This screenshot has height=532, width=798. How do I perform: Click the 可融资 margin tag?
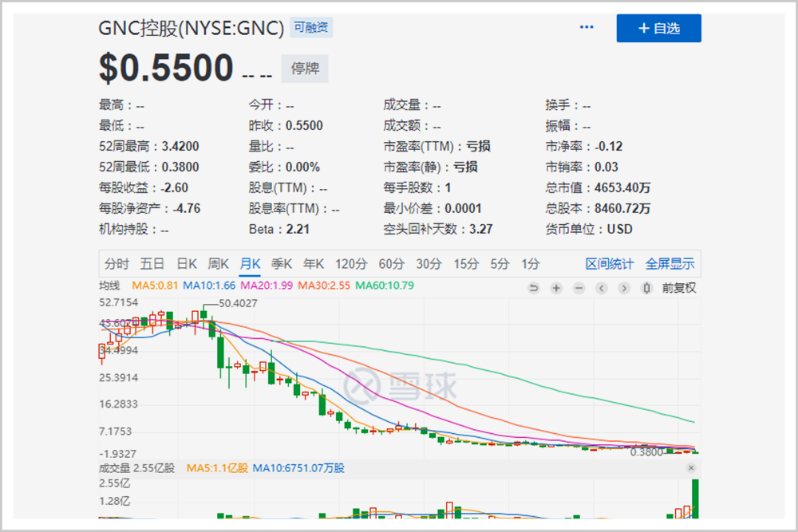311,27
